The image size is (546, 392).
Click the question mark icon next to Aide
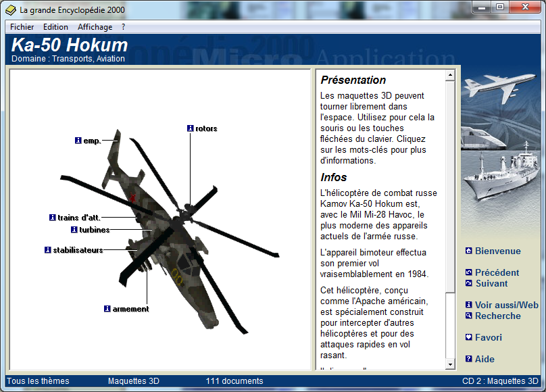[x=469, y=359]
